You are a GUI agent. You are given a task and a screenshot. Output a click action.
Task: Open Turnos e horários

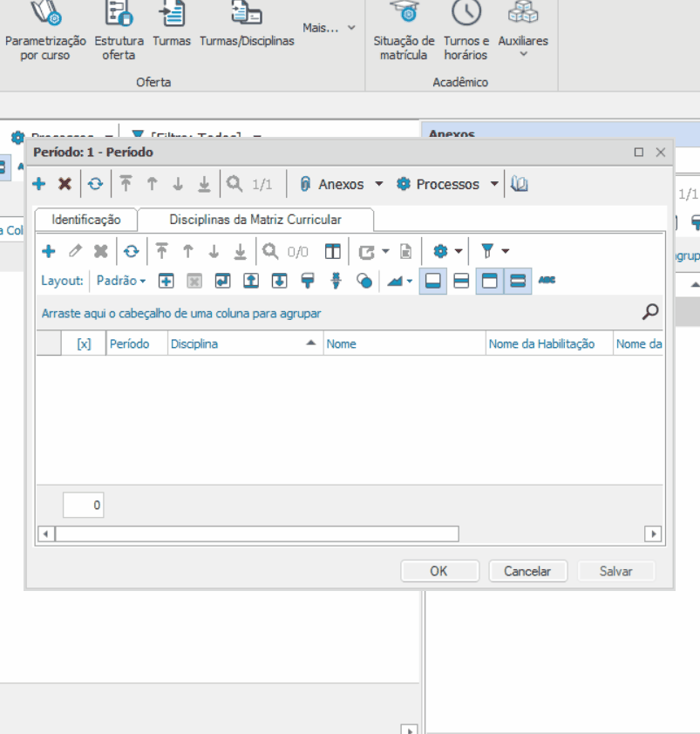(466, 32)
